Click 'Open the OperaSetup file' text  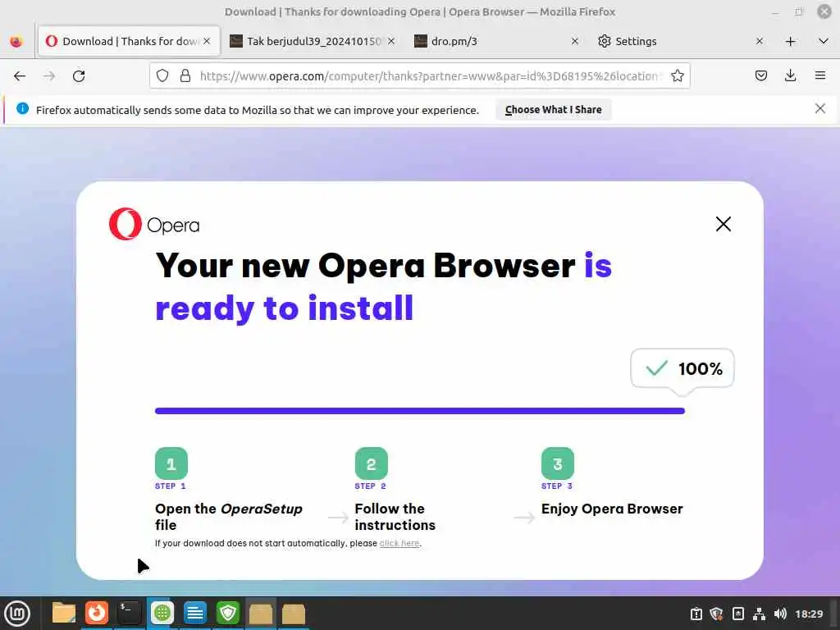click(229, 517)
